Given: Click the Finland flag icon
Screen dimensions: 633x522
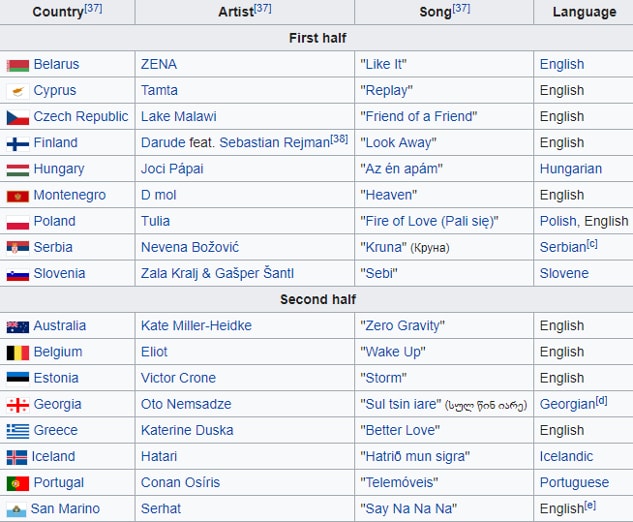Looking at the screenshot, I should (x=18, y=144).
